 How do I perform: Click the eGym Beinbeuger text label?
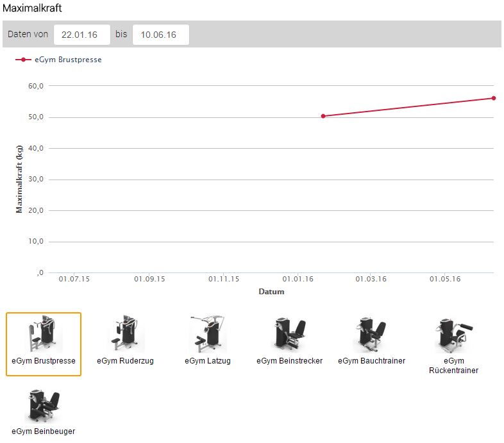[x=44, y=431]
